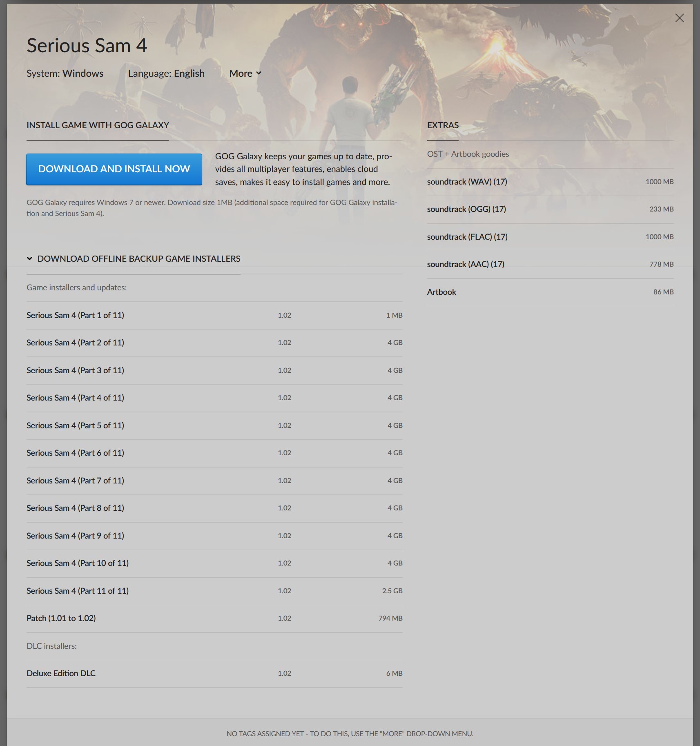Select the Install Game With GOG Galaxy heading
This screenshot has height=746, width=700.
tap(98, 125)
